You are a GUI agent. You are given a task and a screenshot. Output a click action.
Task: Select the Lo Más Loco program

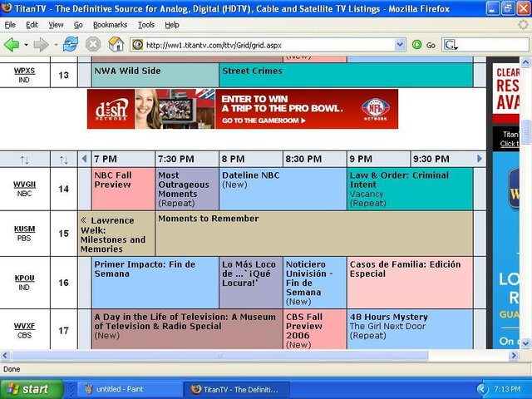pyautogui.click(x=251, y=283)
